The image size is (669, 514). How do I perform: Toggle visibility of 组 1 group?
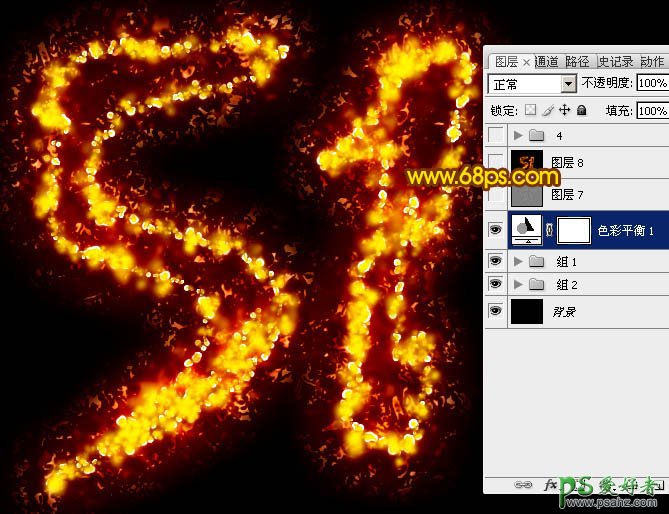click(495, 261)
